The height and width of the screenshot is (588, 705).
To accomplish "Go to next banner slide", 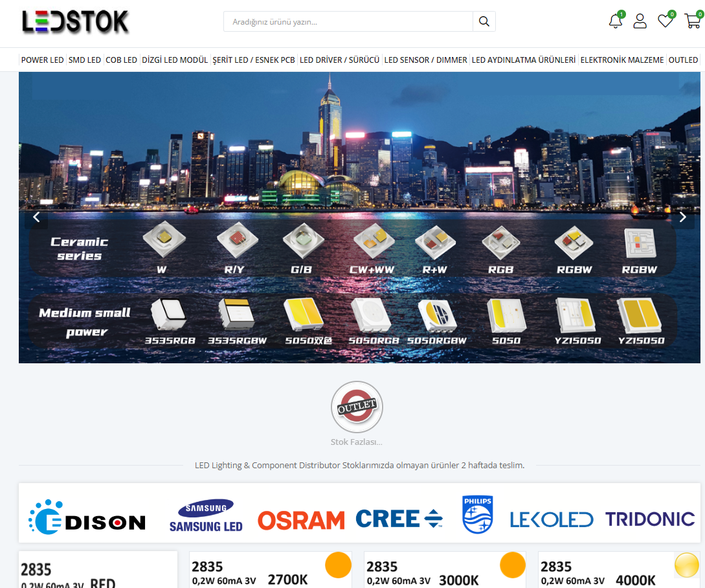I will pos(682,218).
